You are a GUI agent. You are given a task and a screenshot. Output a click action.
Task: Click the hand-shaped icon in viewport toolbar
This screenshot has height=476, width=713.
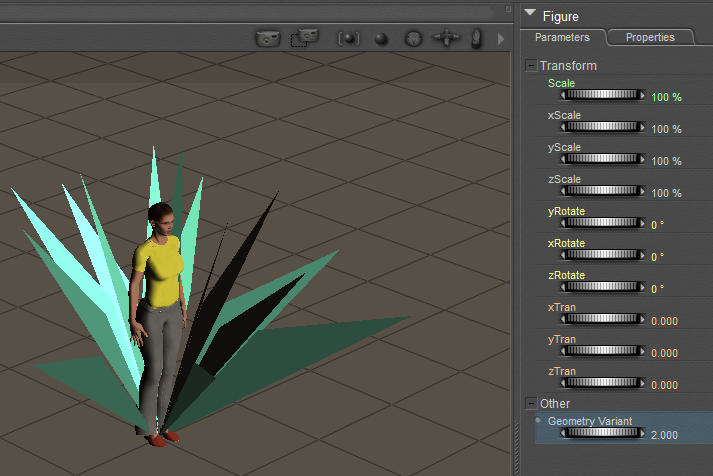pos(477,38)
